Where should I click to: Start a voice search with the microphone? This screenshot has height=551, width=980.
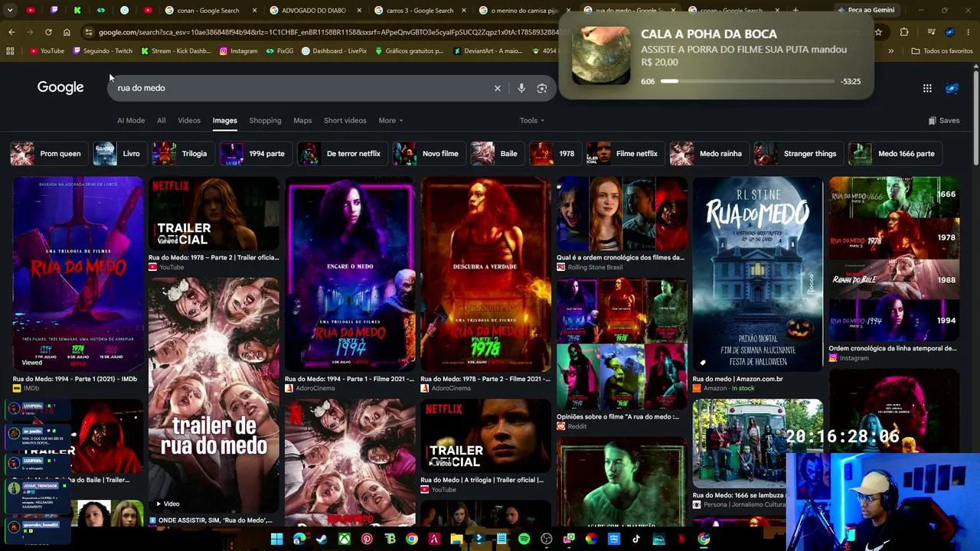521,88
